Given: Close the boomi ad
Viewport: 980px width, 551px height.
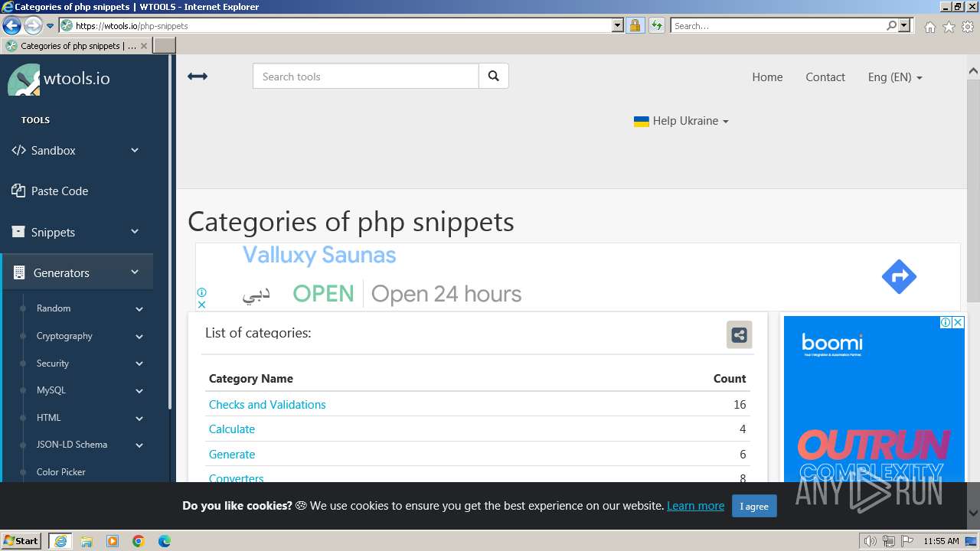Looking at the screenshot, I should (958, 322).
